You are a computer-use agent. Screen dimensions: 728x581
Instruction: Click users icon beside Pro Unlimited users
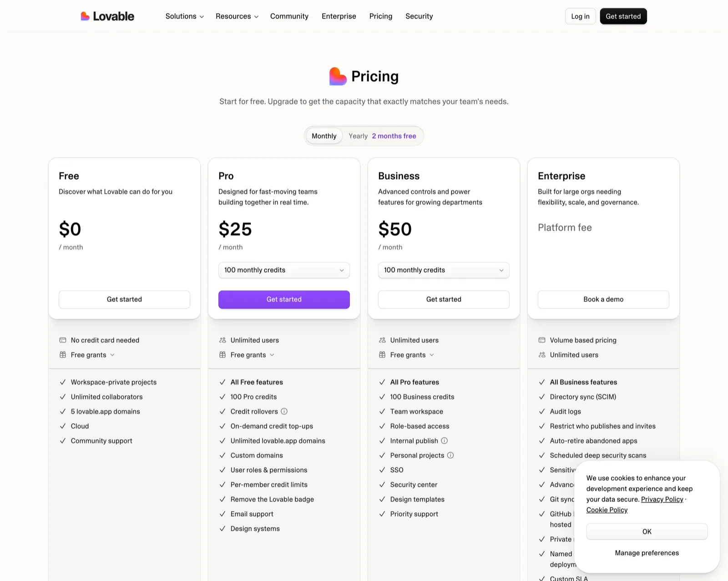(x=222, y=340)
